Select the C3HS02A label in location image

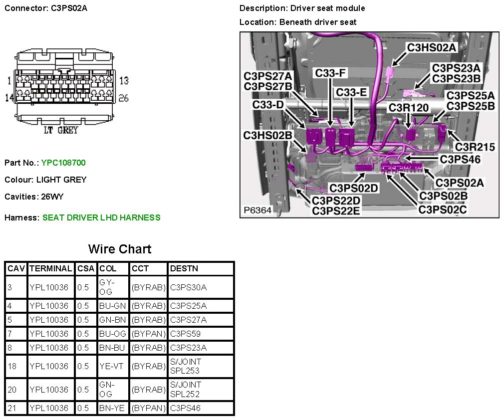coord(432,47)
